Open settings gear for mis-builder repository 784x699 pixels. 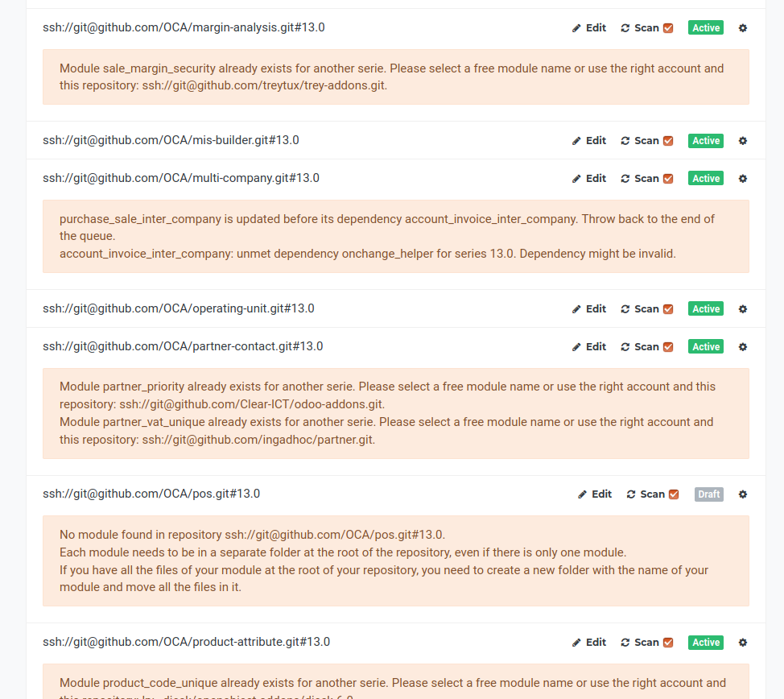click(x=742, y=140)
